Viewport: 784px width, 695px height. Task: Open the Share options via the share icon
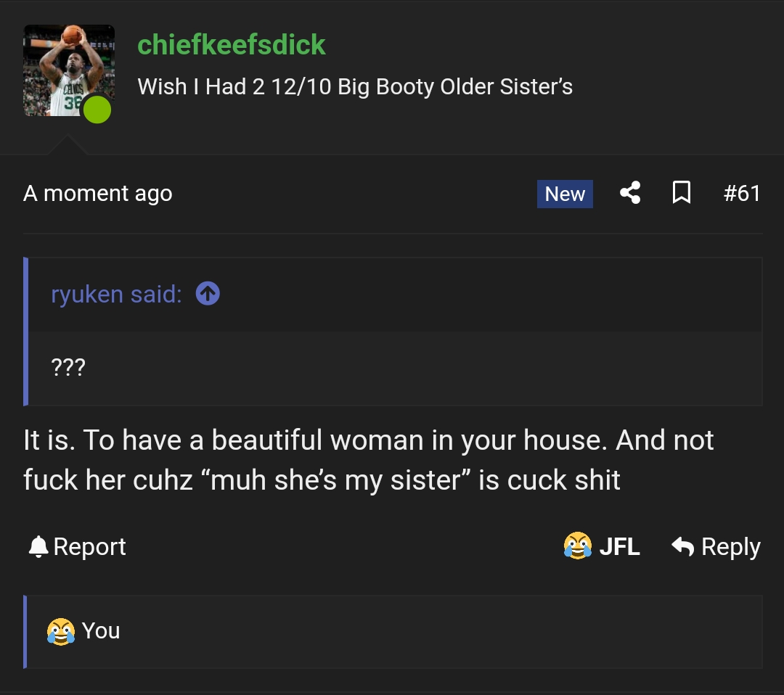tap(630, 193)
